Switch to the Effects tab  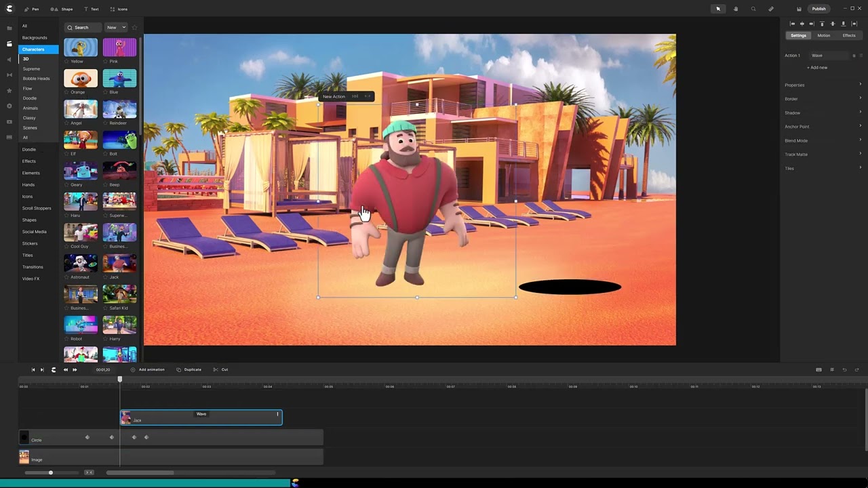click(x=849, y=35)
